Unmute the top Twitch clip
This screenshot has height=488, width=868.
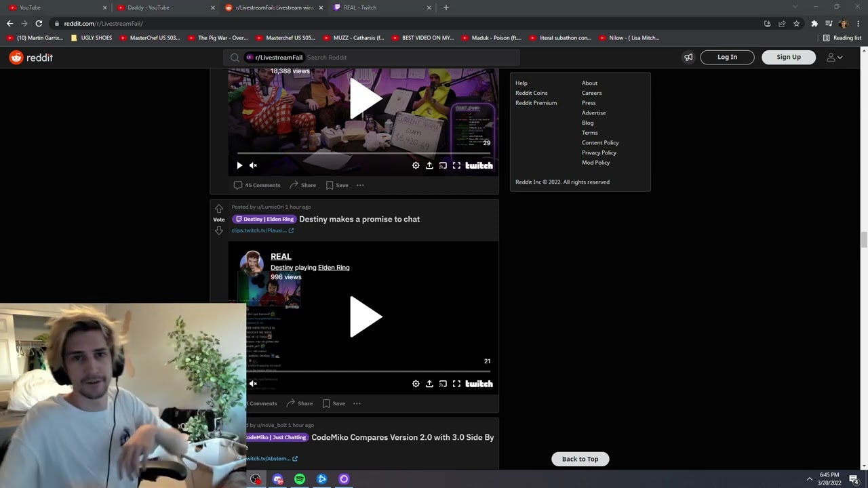253,165
